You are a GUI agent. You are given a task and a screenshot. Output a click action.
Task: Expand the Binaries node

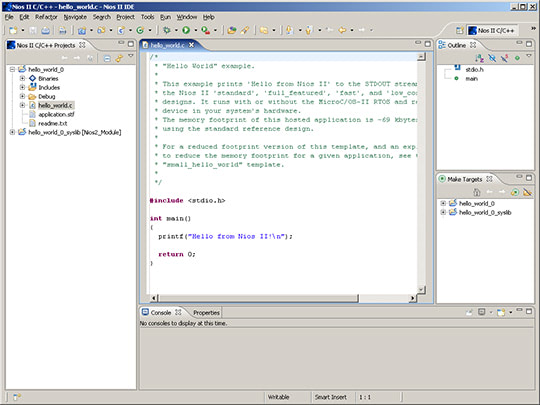coord(22,78)
